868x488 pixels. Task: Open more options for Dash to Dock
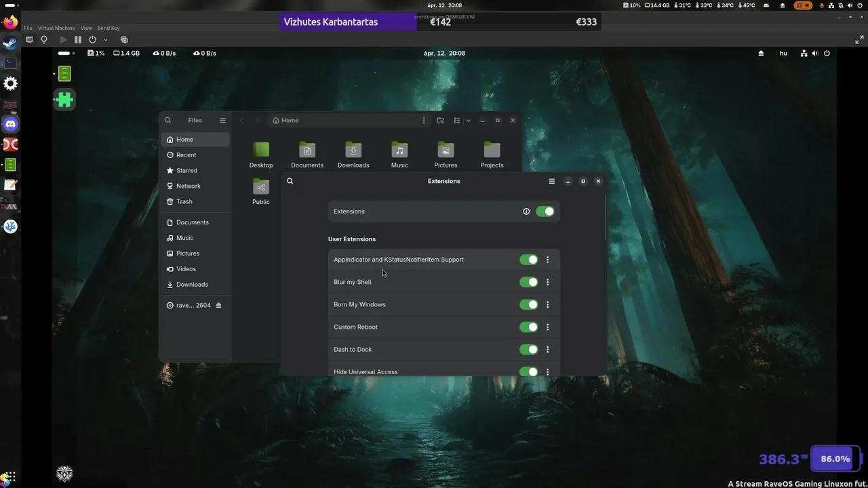click(x=548, y=350)
